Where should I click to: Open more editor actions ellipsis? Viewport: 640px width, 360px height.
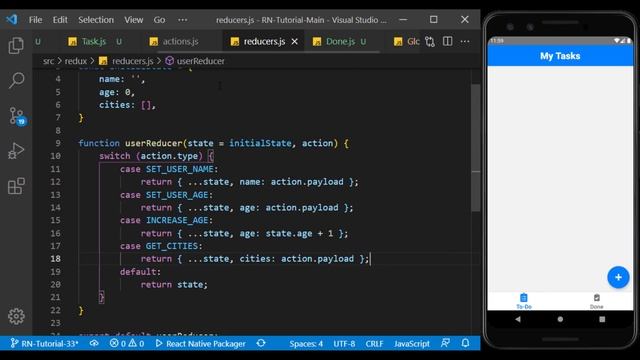click(465, 41)
